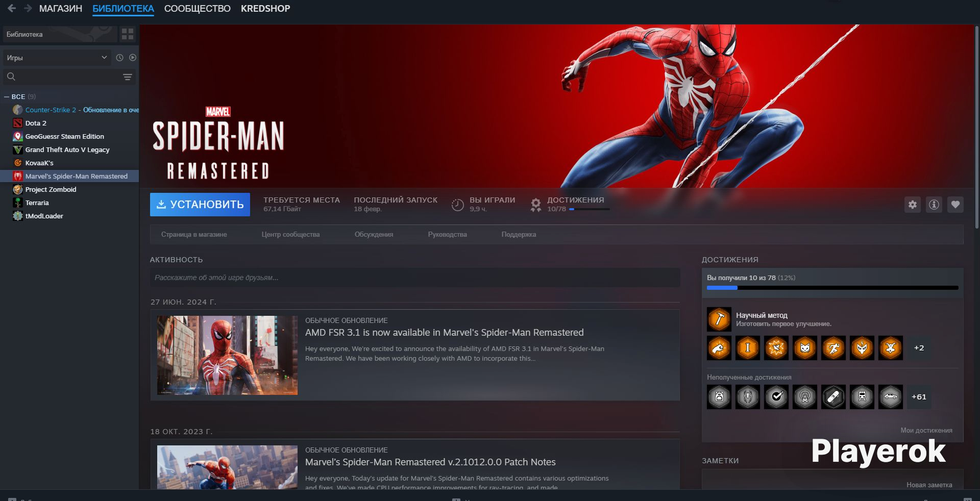The image size is (980, 501).
Task: Show +61 more locked achievements
Action: [x=919, y=397]
